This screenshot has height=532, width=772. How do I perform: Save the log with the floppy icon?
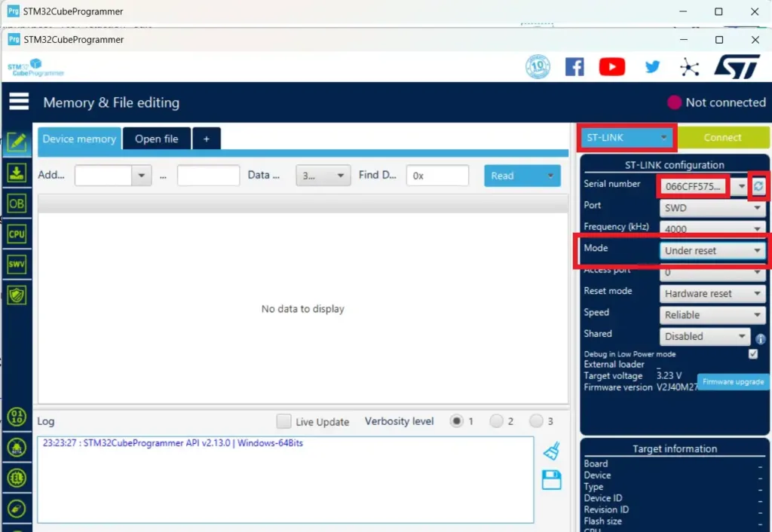pyautogui.click(x=551, y=480)
